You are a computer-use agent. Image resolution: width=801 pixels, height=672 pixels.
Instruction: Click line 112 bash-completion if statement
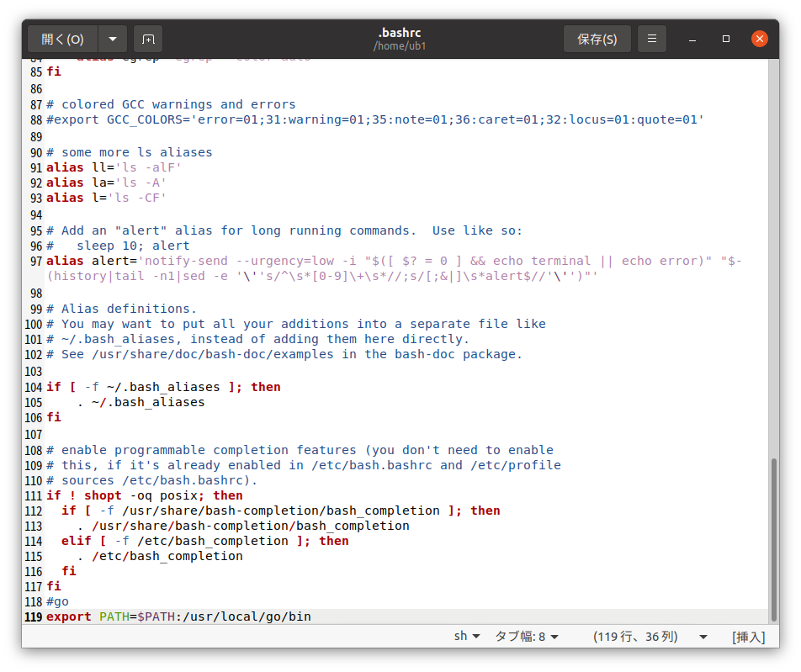(x=280, y=511)
